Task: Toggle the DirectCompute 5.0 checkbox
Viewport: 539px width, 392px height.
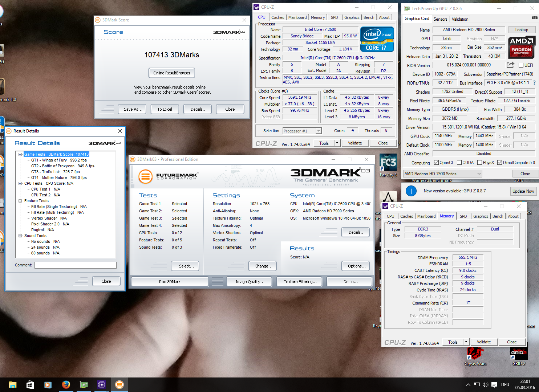Action: tap(499, 163)
